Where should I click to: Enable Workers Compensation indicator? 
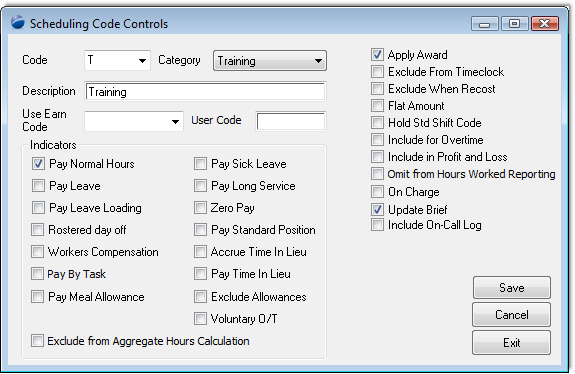(37, 252)
